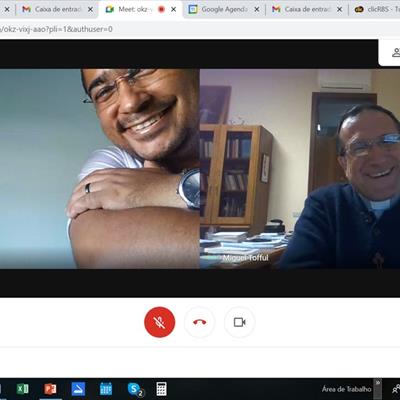Select the Miguel Tofful video tile
400x400 pixels.
pyautogui.click(x=300, y=169)
